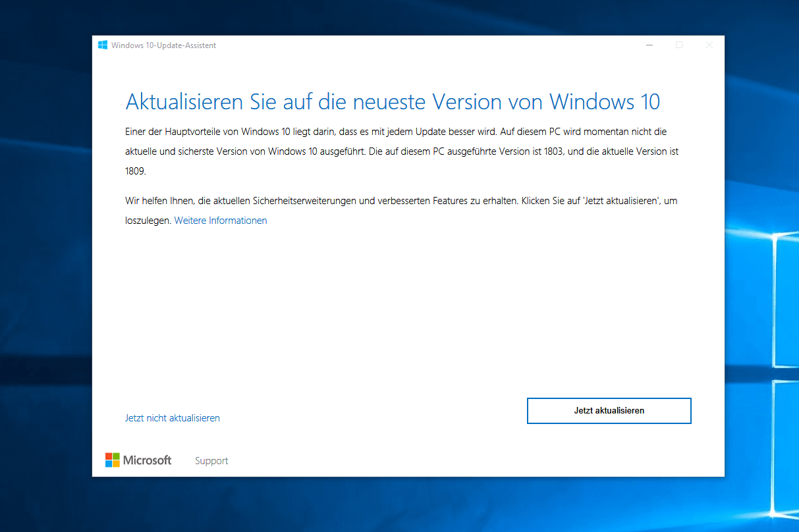Click the Windows logo icon in title bar
Viewport: 799px width, 532px height.
(x=103, y=45)
